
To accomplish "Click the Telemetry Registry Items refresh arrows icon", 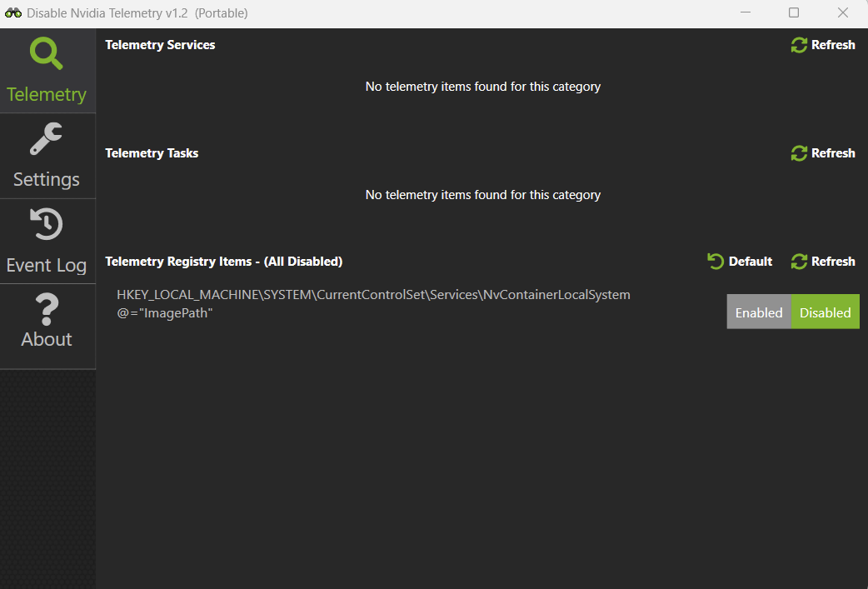I will (799, 262).
